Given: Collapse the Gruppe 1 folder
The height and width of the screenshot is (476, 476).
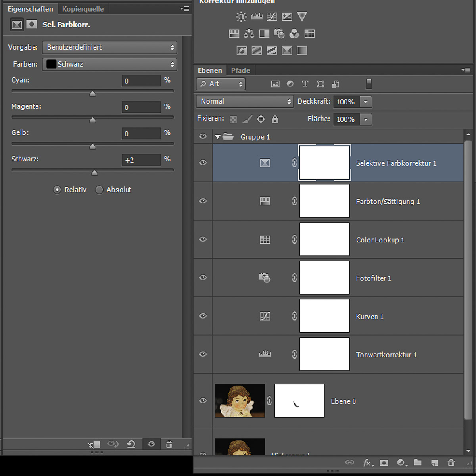Looking at the screenshot, I should point(217,137).
